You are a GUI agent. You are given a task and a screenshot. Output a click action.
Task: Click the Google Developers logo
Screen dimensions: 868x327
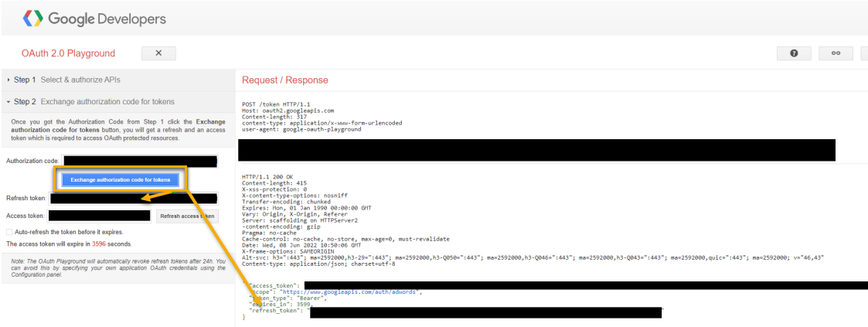click(32, 18)
